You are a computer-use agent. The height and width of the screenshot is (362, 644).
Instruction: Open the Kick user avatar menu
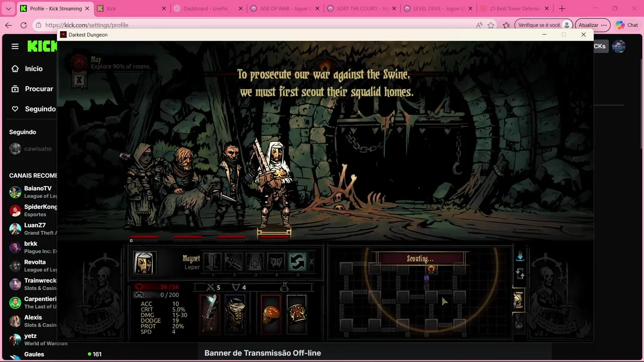pyautogui.click(x=619, y=46)
